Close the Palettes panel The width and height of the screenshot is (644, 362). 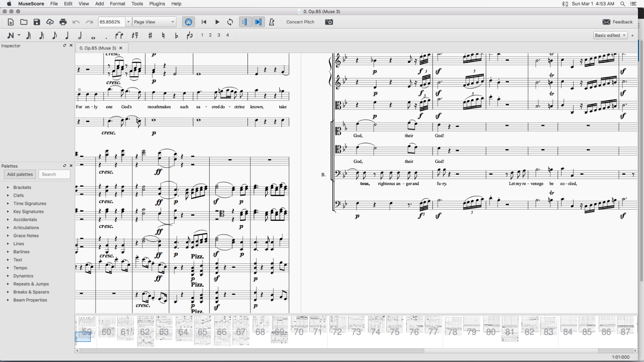pyautogui.click(x=71, y=166)
